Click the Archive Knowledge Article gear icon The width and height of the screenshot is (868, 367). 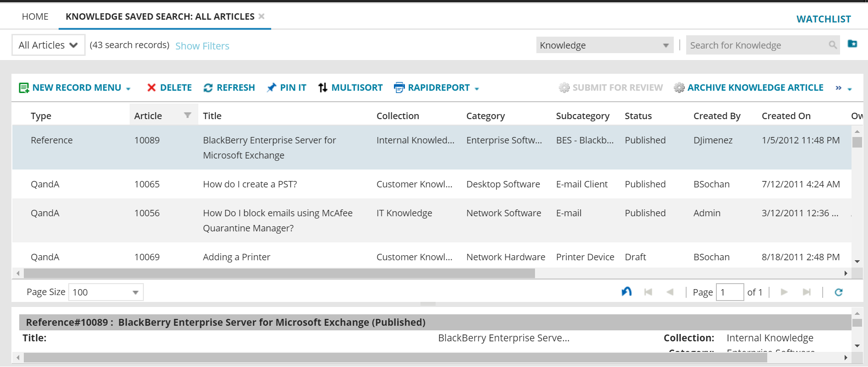pos(679,88)
